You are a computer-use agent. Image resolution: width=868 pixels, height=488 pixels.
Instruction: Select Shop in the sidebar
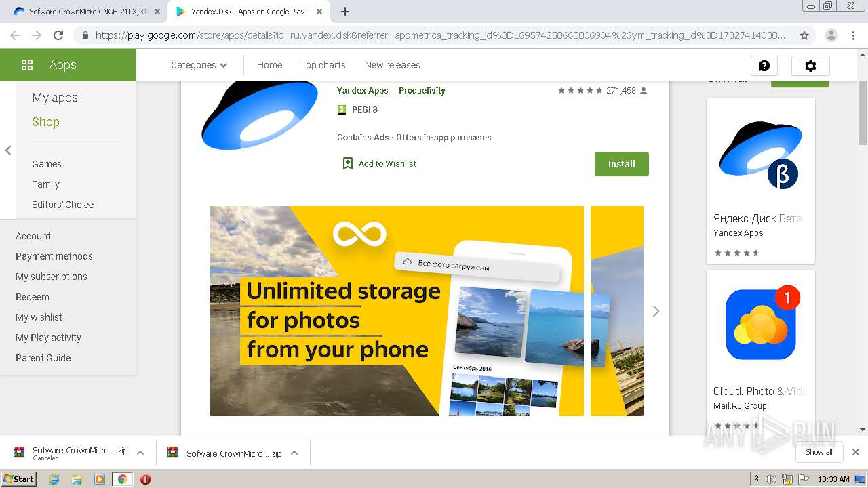[45, 122]
